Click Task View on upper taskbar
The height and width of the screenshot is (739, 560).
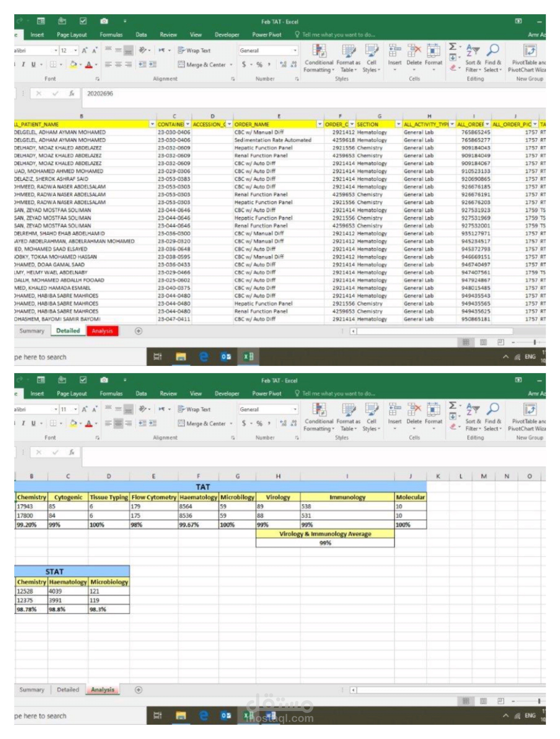click(158, 357)
